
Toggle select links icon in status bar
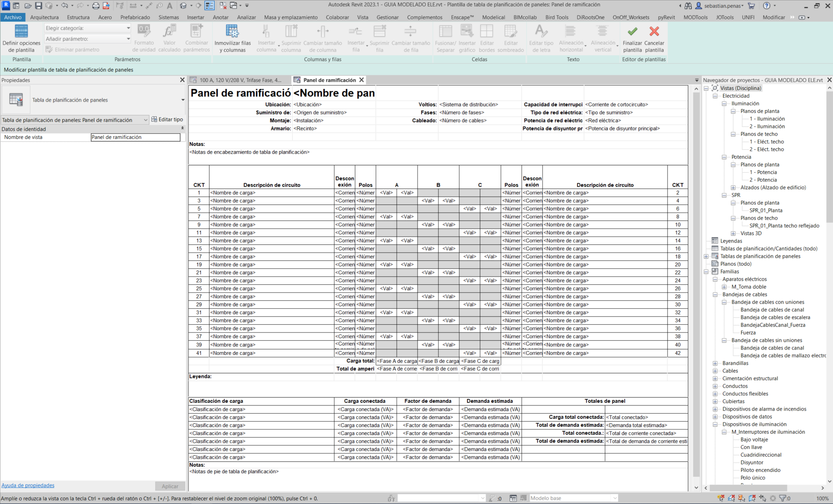pyautogui.click(x=721, y=498)
